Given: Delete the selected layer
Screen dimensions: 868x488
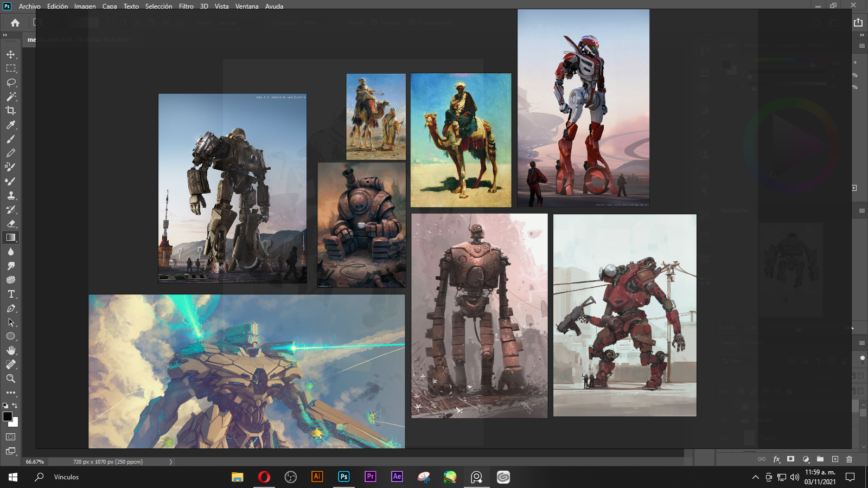Looking at the screenshot, I should pyautogui.click(x=850, y=459).
